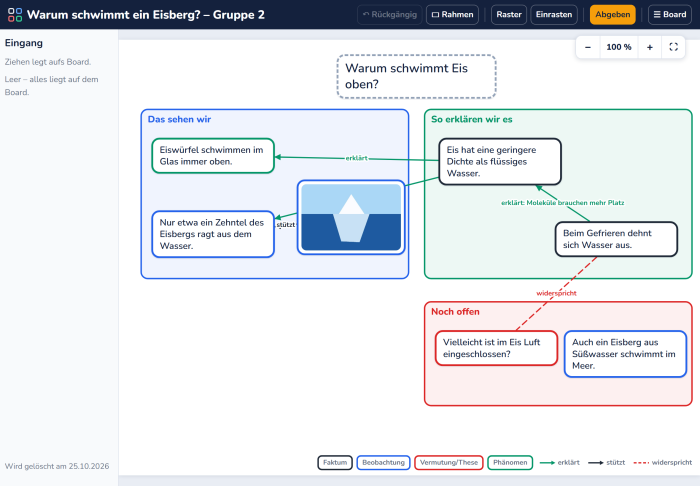Screen dimensions: 700x486
Task: Select the card 'Eiswürfel schwimmen im Glas'
Action: pos(213,156)
